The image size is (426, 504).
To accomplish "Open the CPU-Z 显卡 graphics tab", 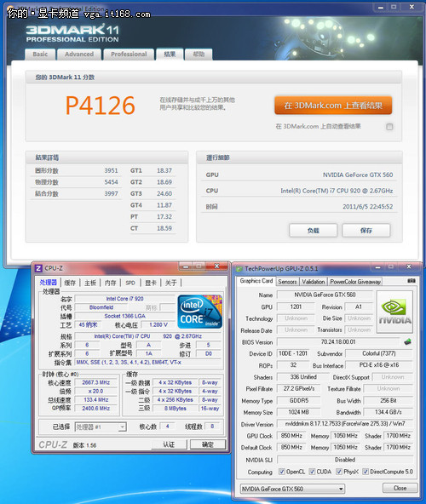I will pyautogui.click(x=151, y=283).
